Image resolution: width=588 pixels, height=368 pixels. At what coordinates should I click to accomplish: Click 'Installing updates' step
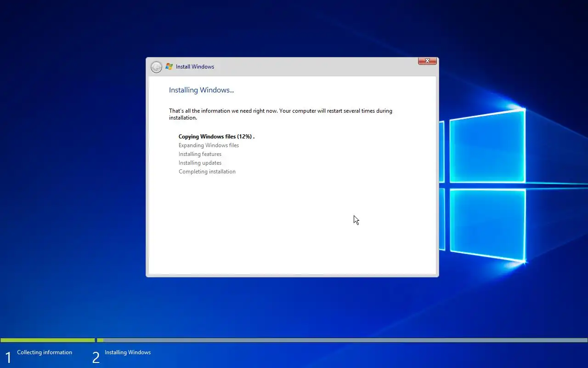click(200, 163)
